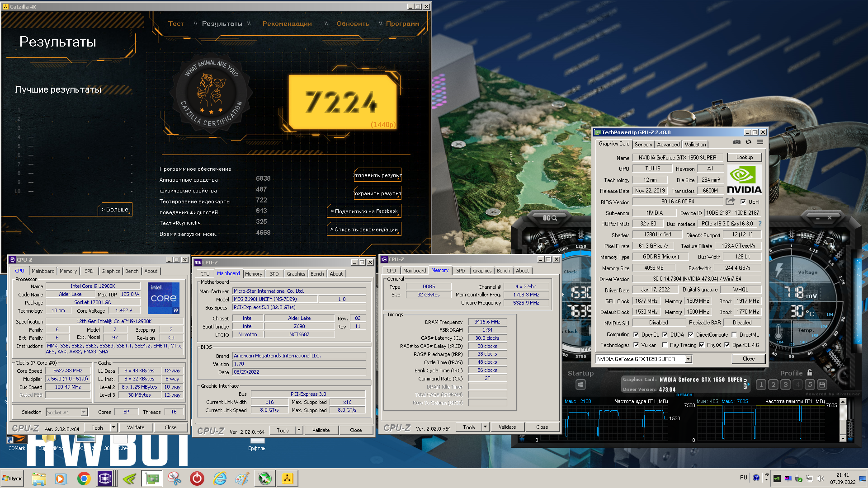Click the Afterburner graph scrollbar up arrow
This screenshot has height=488, width=868.
click(x=842, y=402)
